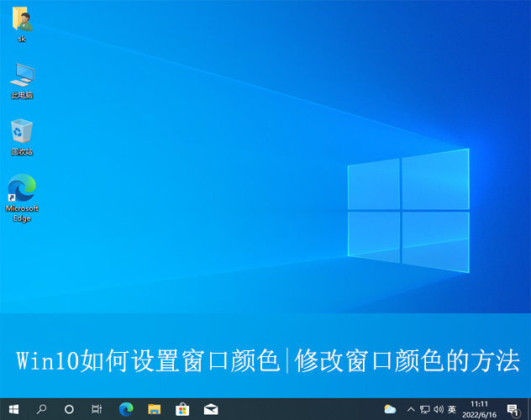Open Cortana circle icon on taskbar
The image size is (531, 420).
tap(69, 409)
